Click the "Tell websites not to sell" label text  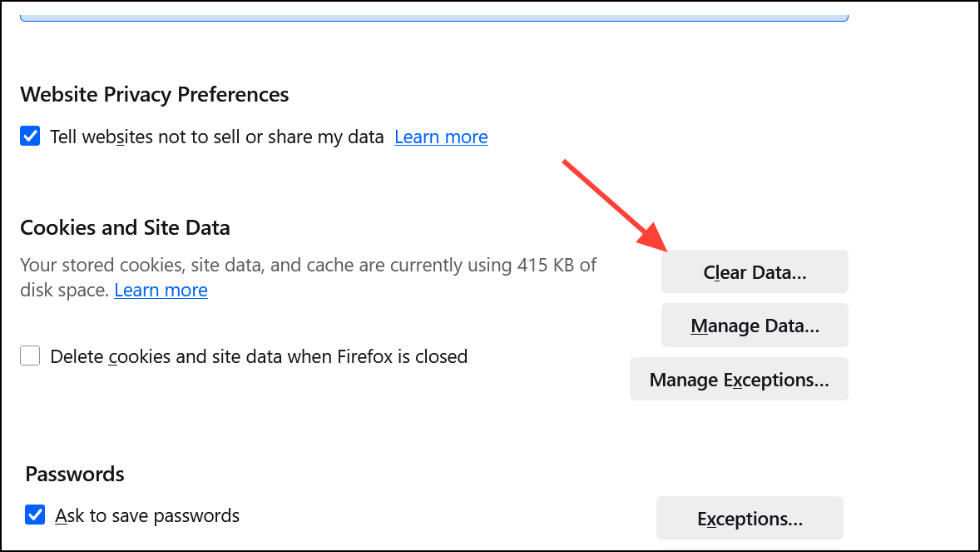click(216, 137)
